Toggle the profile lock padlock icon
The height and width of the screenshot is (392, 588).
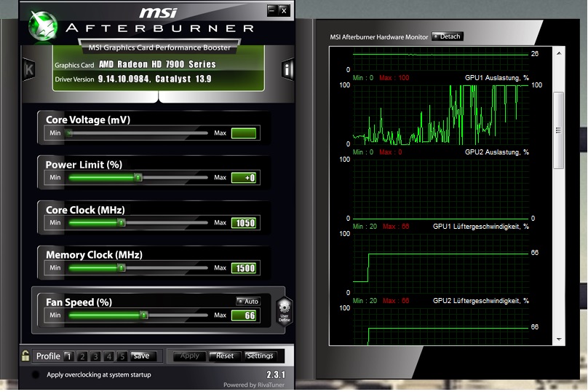(x=25, y=355)
